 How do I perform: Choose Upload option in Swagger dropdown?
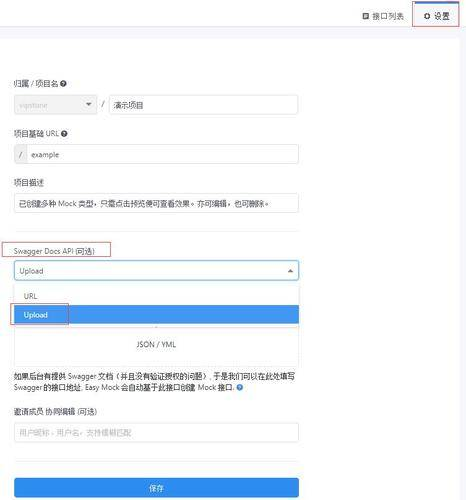point(156,315)
